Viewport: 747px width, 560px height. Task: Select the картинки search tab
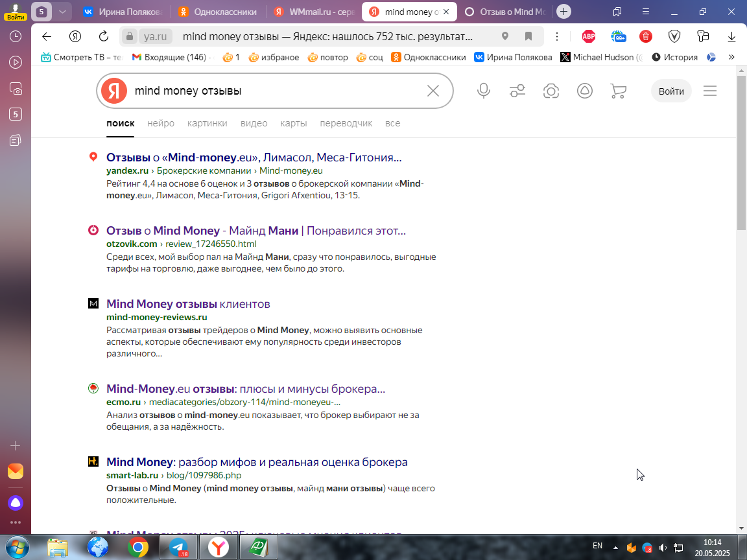(x=207, y=123)
